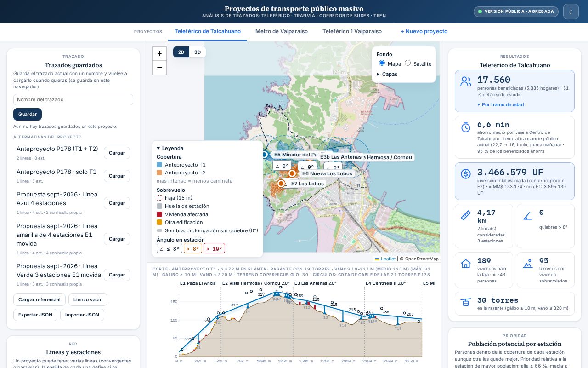Load Línea Verde 3 estaciones proposal
Image resolution: width=588 pixels, height=368 pixels.
tap(117, 275)
